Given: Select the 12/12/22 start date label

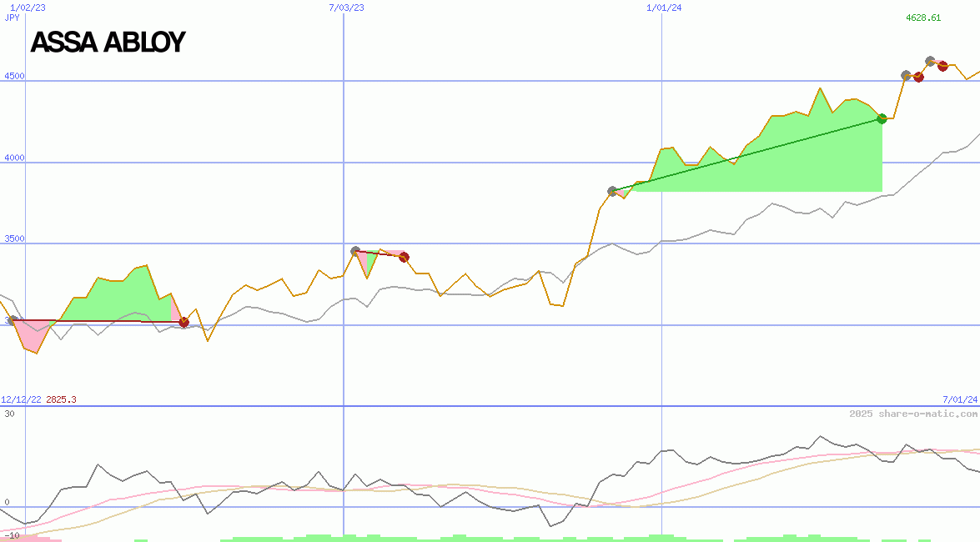Looking at the screenshot, I should coord(21,400).
